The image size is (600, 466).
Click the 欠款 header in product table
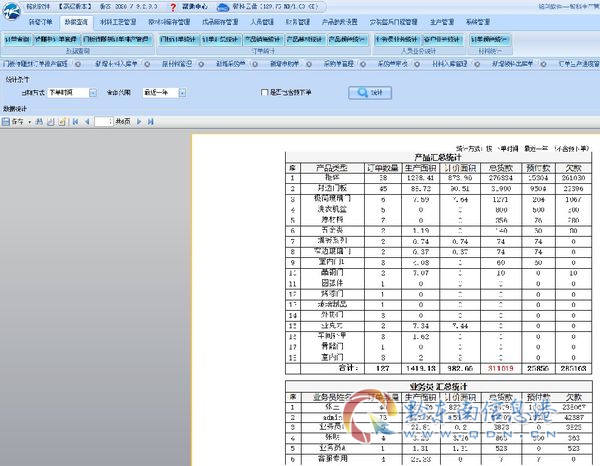573,168
